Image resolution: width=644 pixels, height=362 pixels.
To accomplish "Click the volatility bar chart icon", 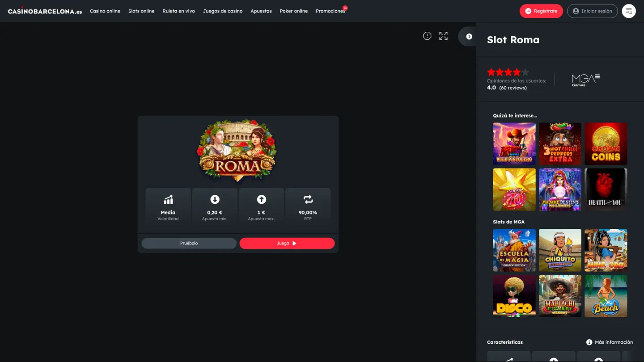I will [x=168, y=199].
